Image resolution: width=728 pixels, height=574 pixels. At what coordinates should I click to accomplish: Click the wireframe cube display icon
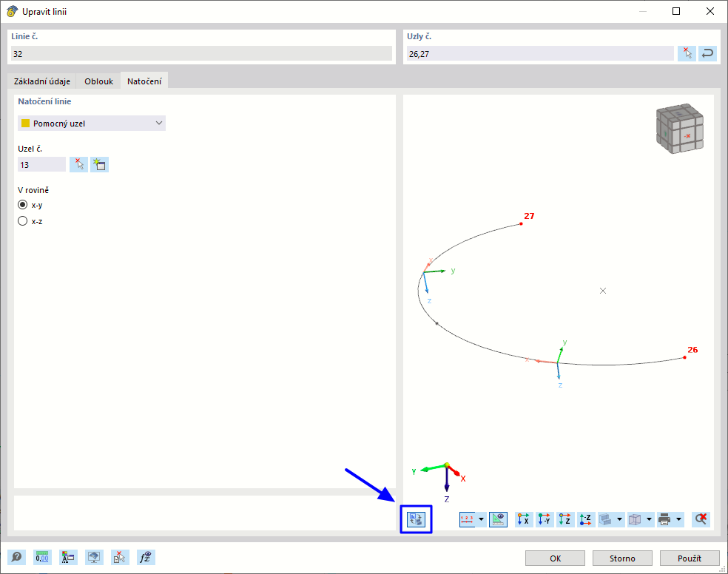(x=635, y=519)
